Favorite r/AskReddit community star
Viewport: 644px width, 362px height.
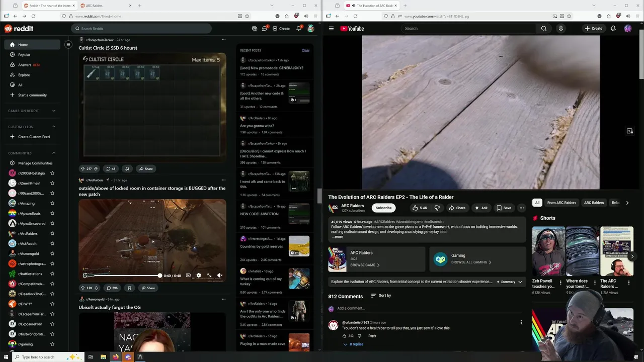[52, 244]
